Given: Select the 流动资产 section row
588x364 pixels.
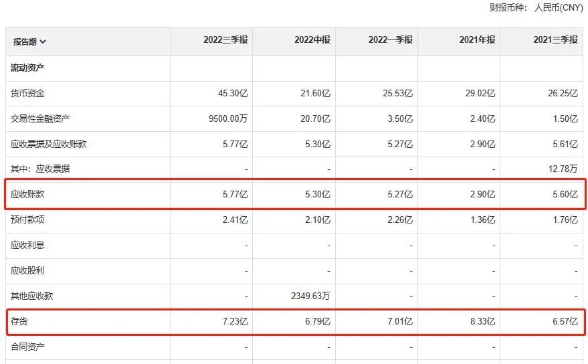Looking at the screenshot, I should click(x=27, y=68).
